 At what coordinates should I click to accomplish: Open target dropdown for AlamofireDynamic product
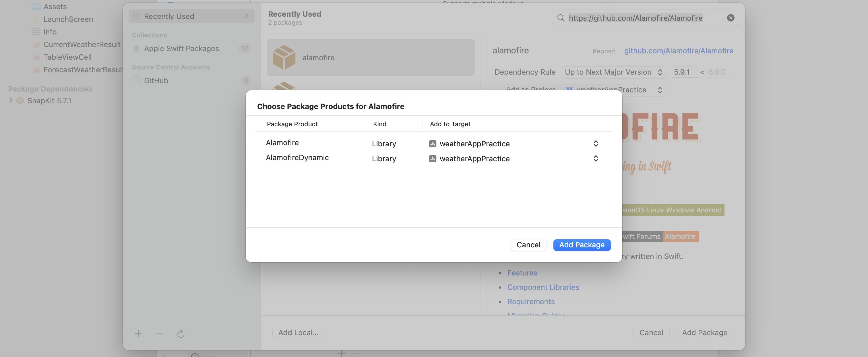click(x=595, y=159)
